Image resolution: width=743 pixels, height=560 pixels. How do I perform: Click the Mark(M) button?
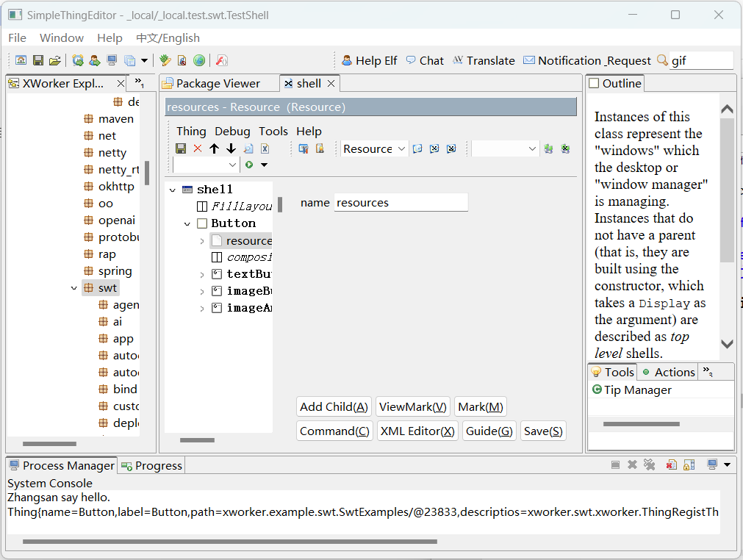[481, 407]
